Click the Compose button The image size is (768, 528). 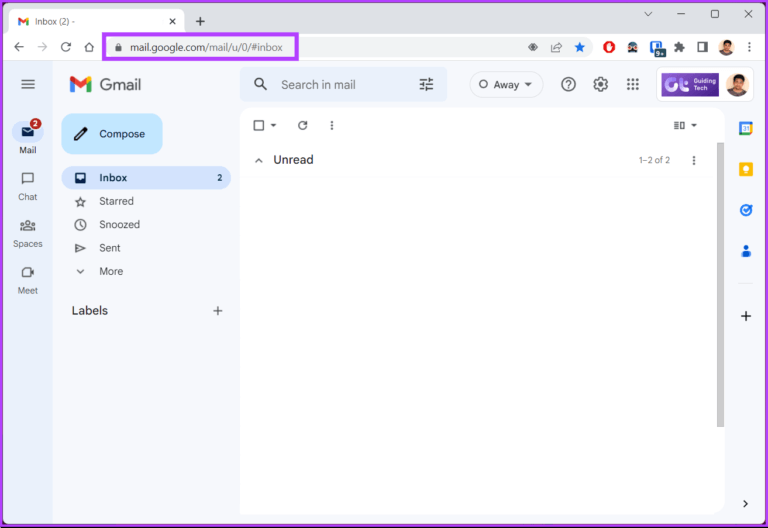112,134
